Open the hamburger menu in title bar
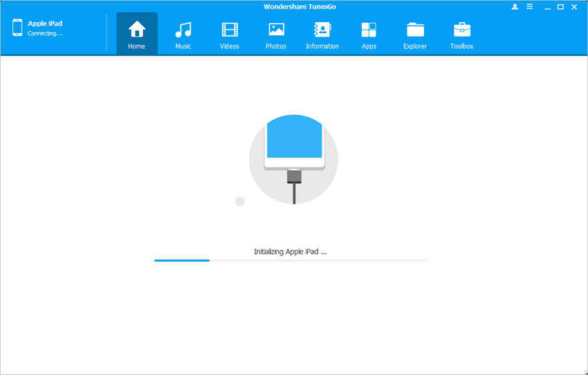 click(x=529, y=7)
